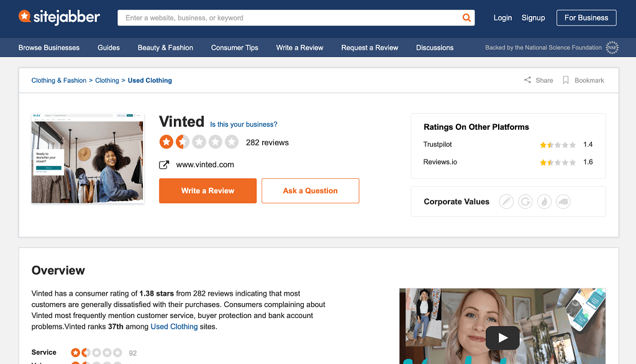636x364 pixels.
Task: Play the Vinted overview video
Action: (x=502, y=338)
